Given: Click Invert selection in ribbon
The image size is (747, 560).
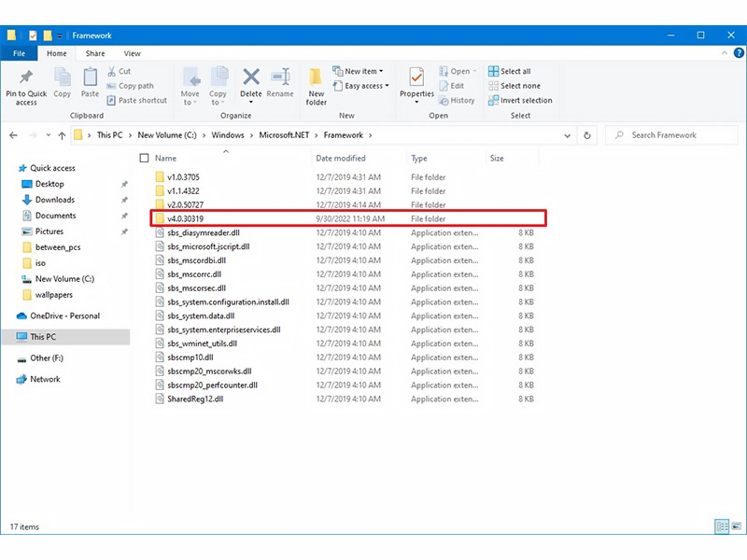Looking at the screenshot, I should point(520,101).
